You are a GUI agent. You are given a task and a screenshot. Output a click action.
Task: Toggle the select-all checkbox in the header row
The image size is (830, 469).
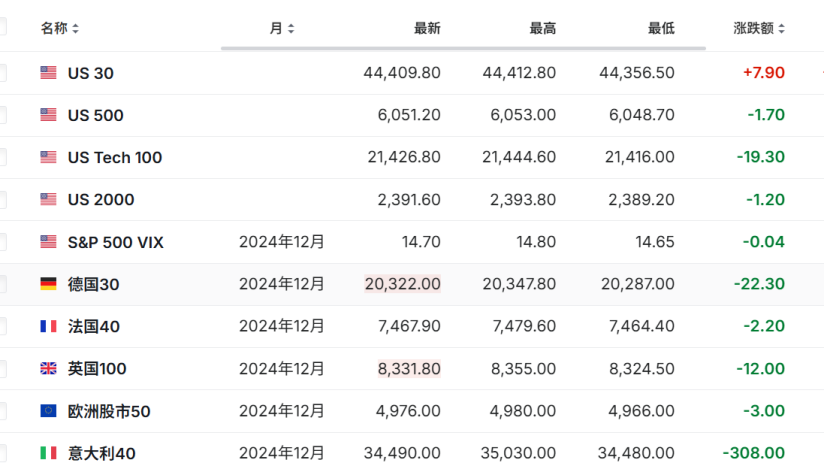tap(2, 29)
